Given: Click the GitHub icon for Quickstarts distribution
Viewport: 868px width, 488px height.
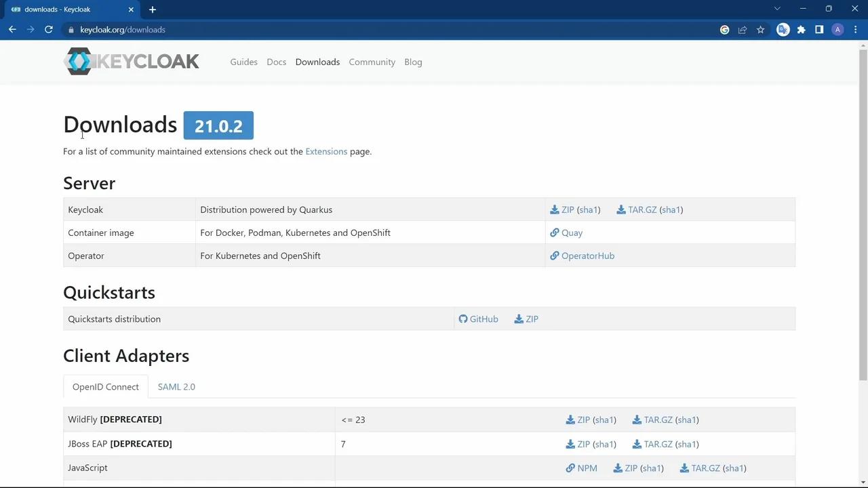Looking at the screenshot, I should pos(478,319).
